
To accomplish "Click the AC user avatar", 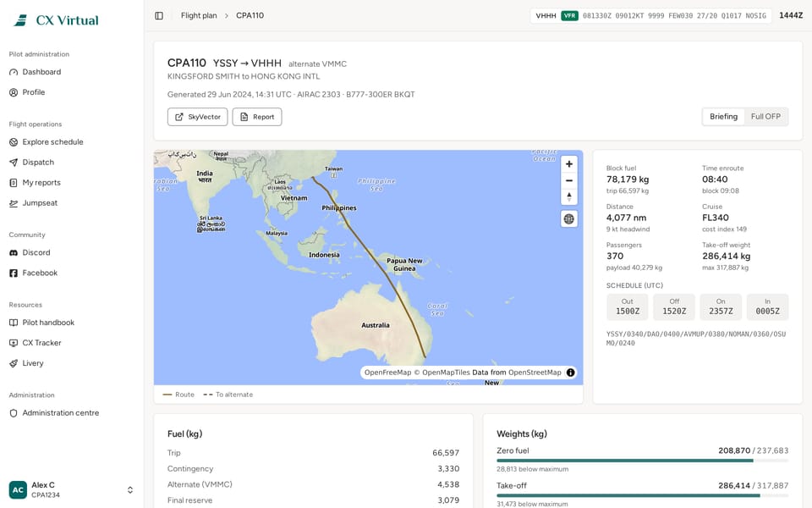I will [x=18, y=490].
